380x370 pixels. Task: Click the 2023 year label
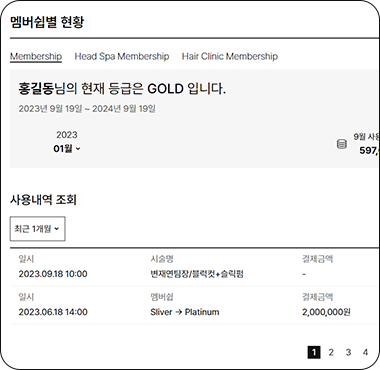tap(67, 135)
